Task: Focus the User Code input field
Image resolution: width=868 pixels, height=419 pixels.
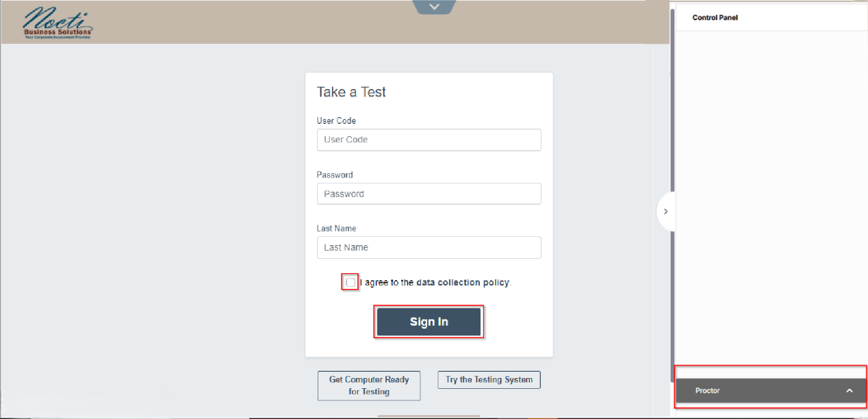Action: (429, 140)
